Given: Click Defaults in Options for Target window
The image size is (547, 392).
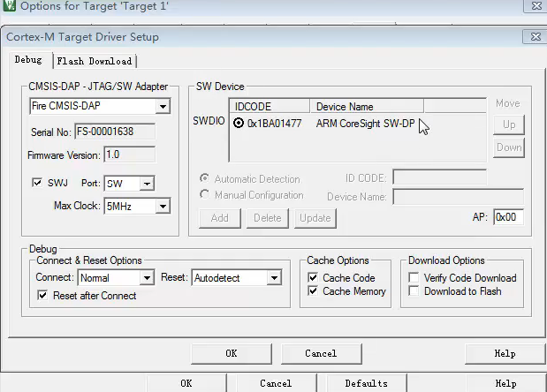Looking at the screenshot, I should point(367,383).
